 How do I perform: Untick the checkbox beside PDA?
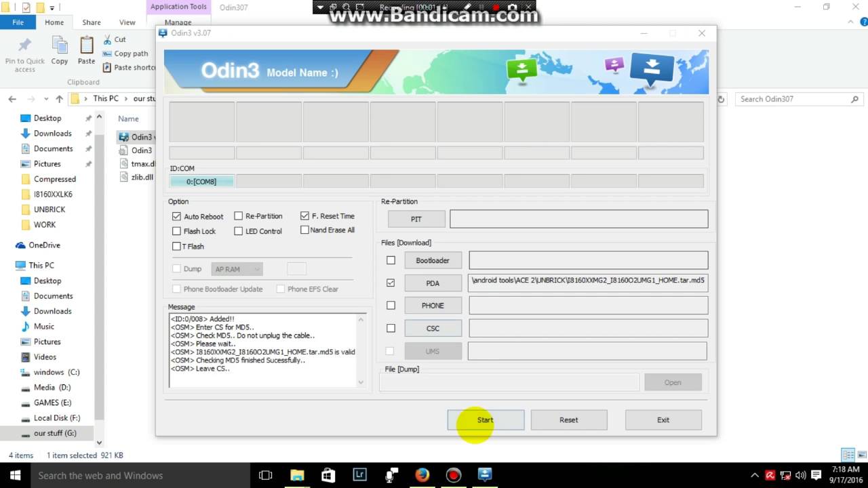click(391, 283)
